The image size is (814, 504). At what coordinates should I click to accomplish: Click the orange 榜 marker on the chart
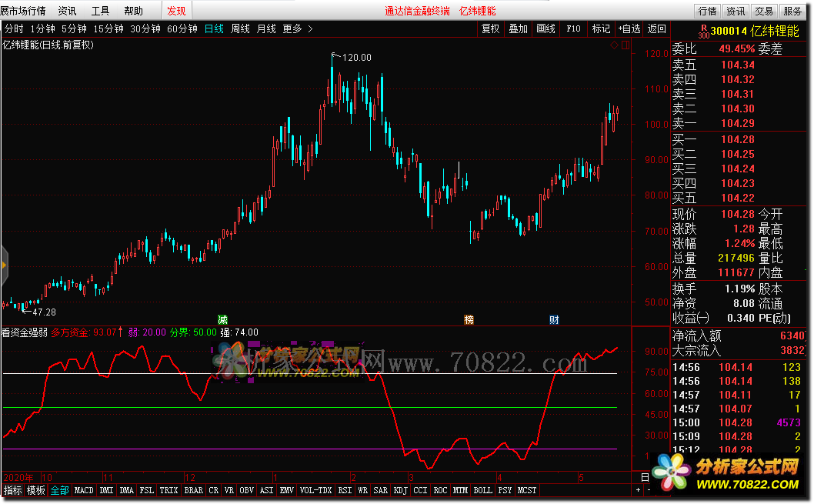(469, 320)
